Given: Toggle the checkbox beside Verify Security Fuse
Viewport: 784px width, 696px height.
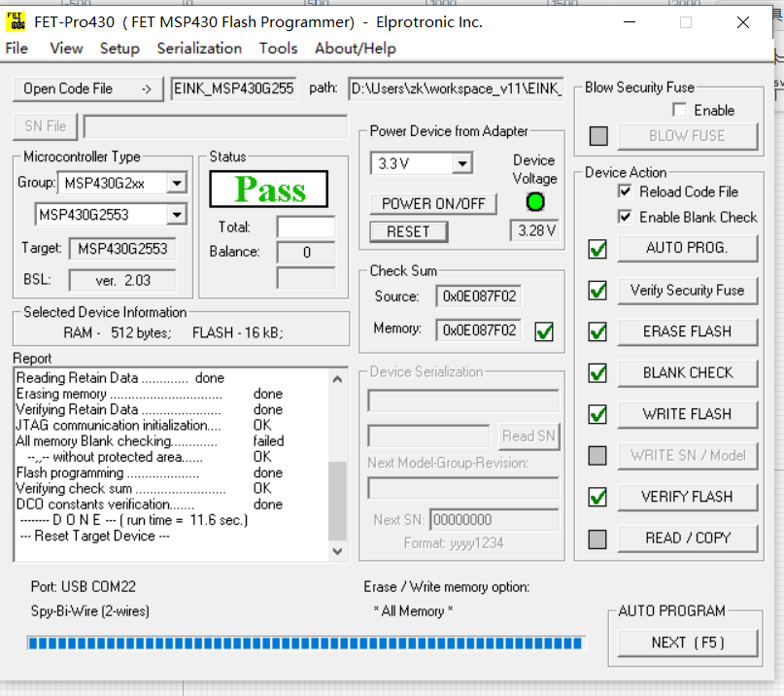Looking at the screenshot, I should tap(597, 291).
